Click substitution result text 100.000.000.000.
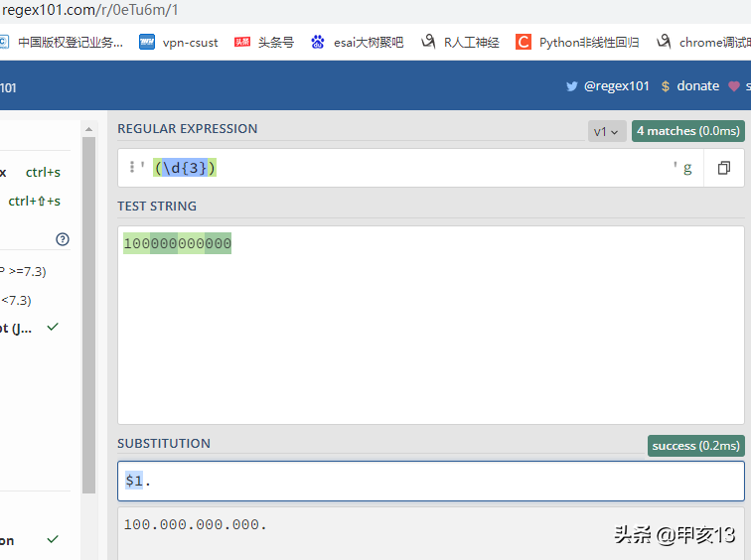This screenshot has height=560, width=751. 195,524
